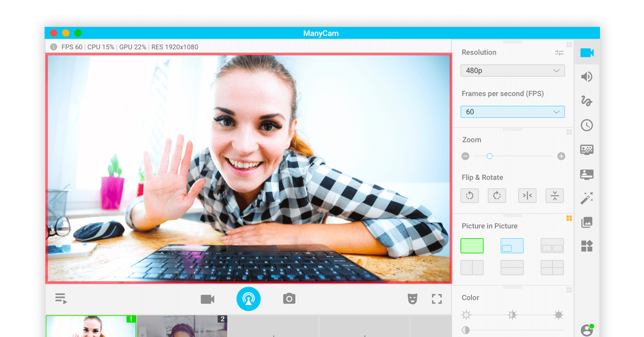Zoom in with plus button

[561, 156]
